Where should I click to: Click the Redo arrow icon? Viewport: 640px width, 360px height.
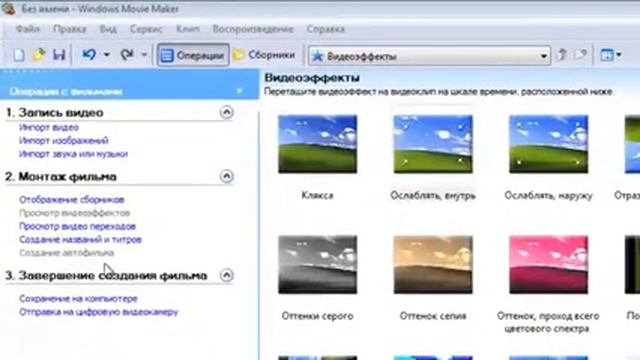pos(127,54)
